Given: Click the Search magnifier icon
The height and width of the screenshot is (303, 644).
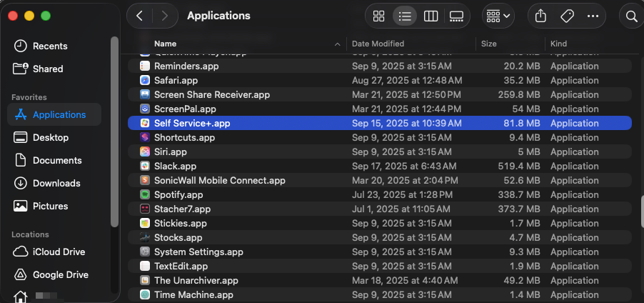Looking at the screenshot, I should tap(631, 16).
